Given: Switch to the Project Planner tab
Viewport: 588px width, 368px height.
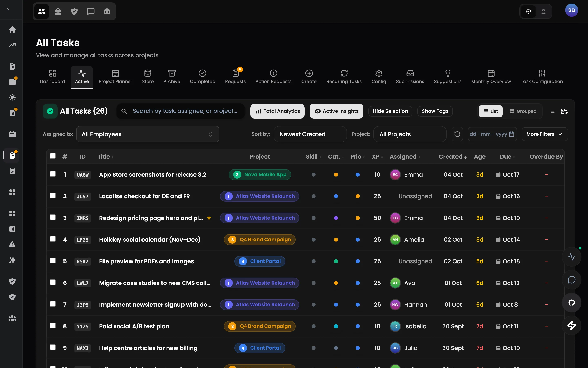Looking at the screenshot, I should pos(115,77).
